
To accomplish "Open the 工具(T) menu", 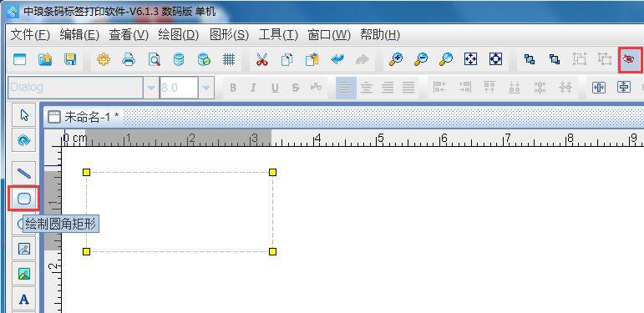I will click(x=278, y=35).
